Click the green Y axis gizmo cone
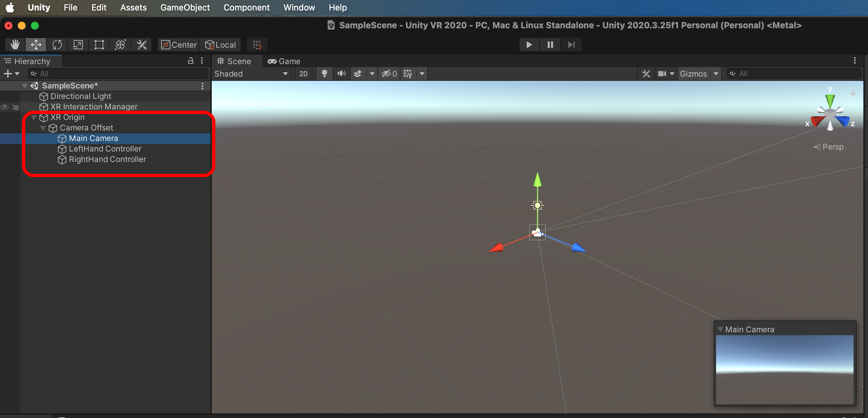This screenshot has width=868, height=418. point(830,100)
